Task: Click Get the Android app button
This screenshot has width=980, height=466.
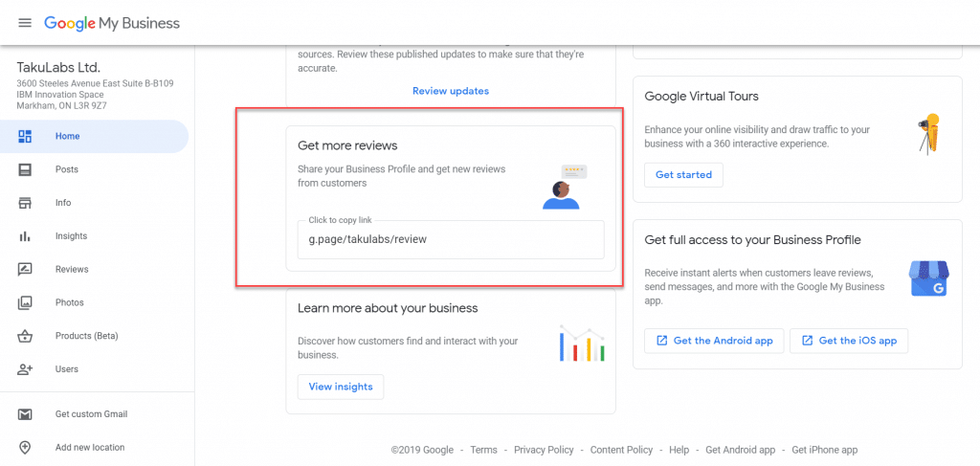Action: coord(715,341)
